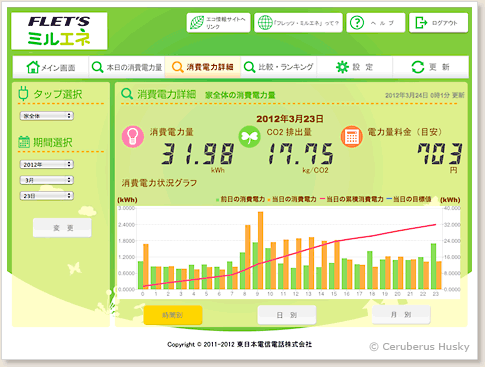Expand the 家全体 tap selection dropdown

pos(47,116)
